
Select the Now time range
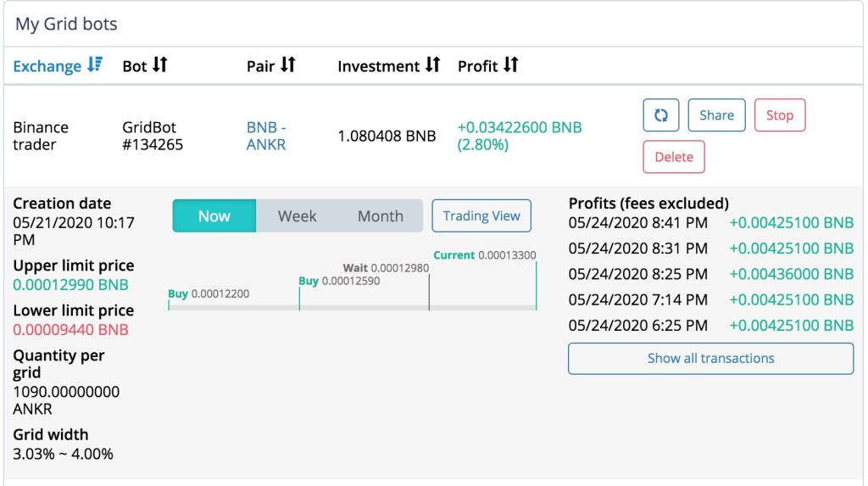click(x=214, y=216)
